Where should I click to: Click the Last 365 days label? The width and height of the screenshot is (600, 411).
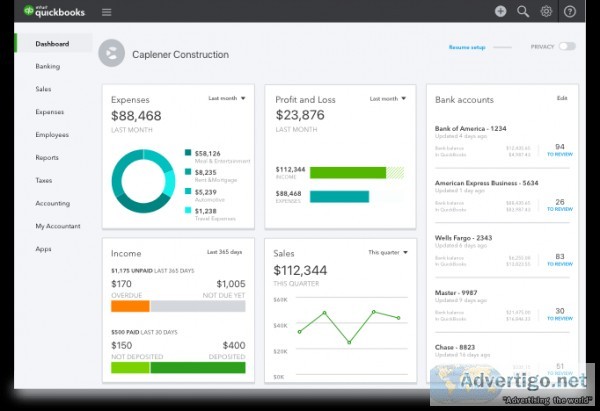click(225, 252)
